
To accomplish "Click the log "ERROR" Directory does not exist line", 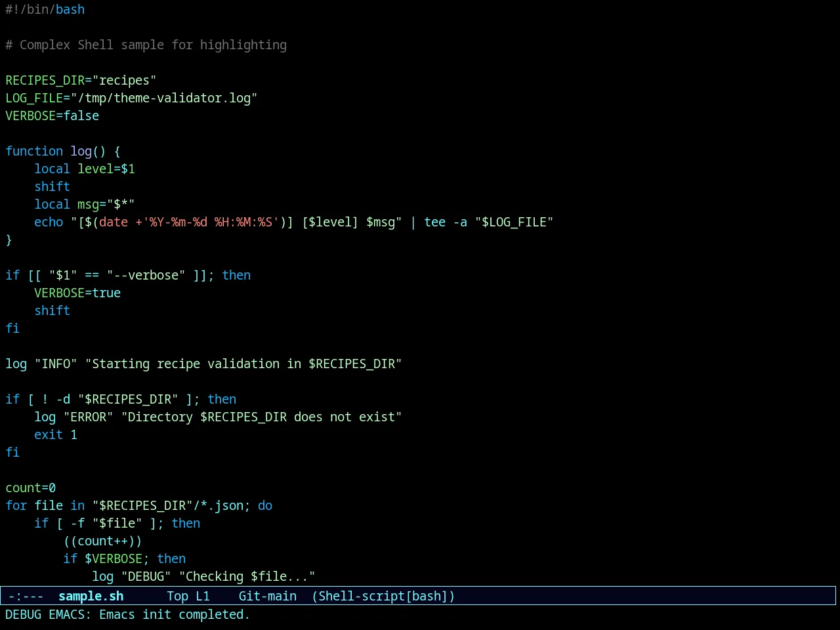I will pos(218,417).
